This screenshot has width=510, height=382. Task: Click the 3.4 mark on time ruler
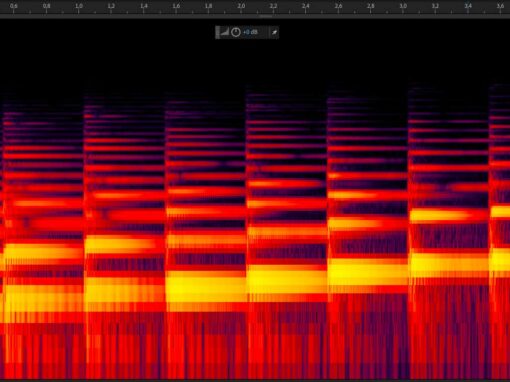pos(468,6)
